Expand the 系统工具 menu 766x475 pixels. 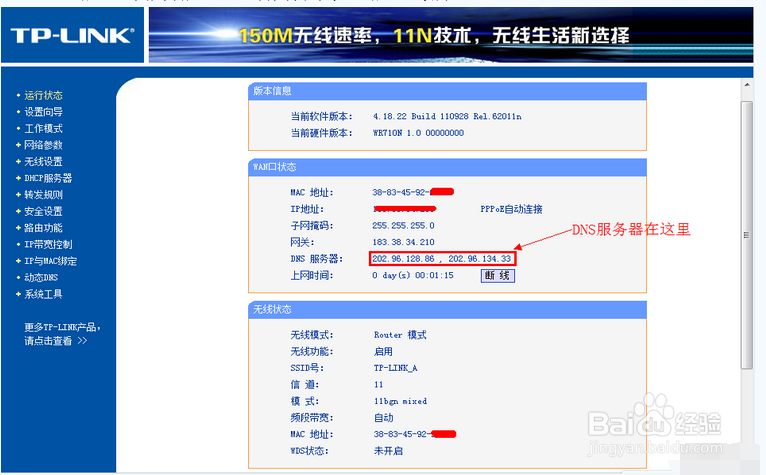tap(43, 294)
